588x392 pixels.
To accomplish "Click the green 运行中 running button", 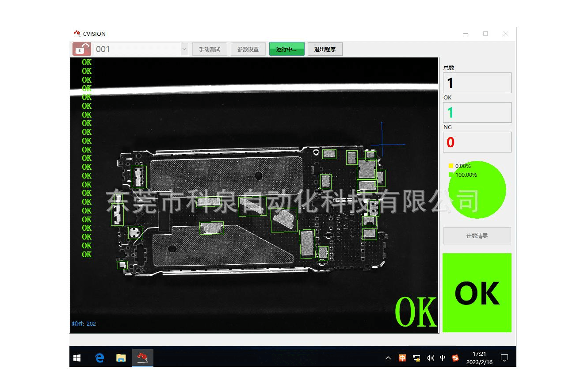I will pos(286,49).
